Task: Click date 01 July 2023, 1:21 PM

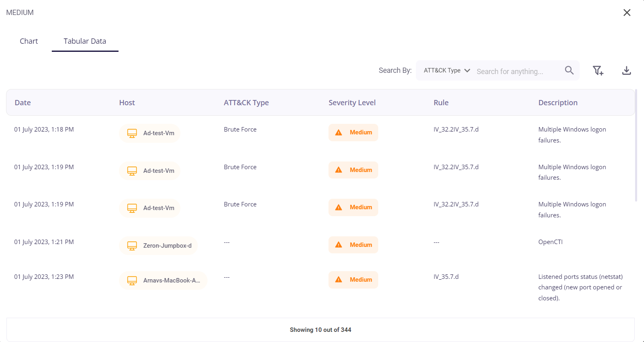Action: point(44,242)
